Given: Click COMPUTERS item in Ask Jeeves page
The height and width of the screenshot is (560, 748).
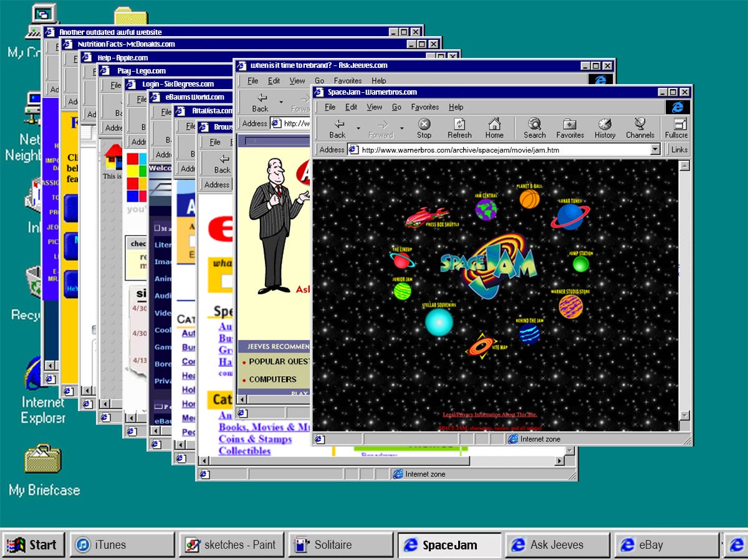Looking at the screenshot, I should point(272,379).
